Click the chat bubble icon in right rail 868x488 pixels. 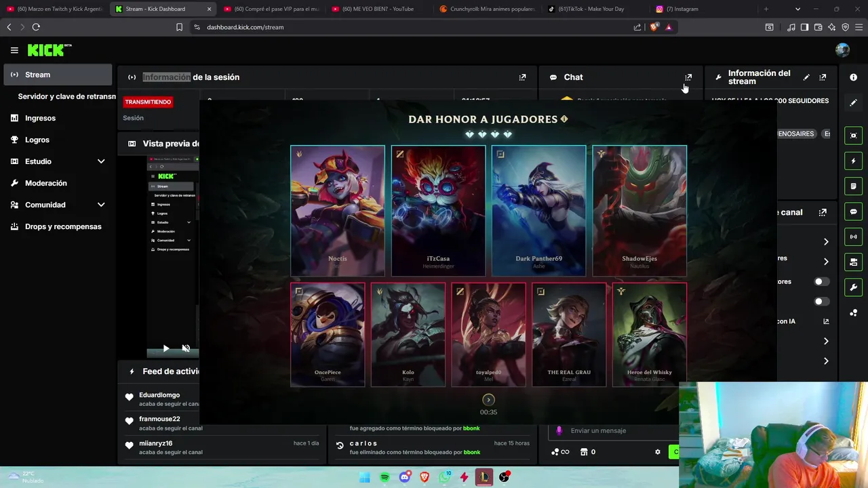[853, 211]
